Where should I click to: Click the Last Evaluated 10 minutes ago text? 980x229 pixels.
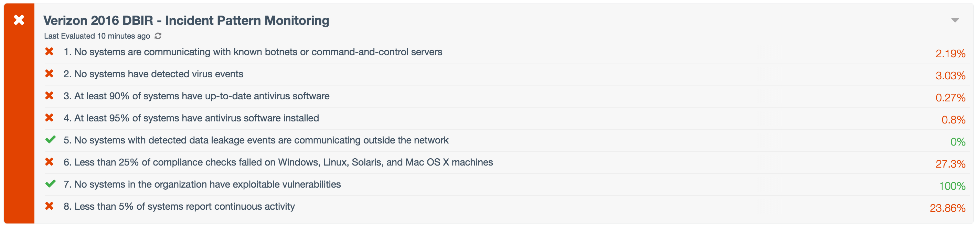(97, 36)
